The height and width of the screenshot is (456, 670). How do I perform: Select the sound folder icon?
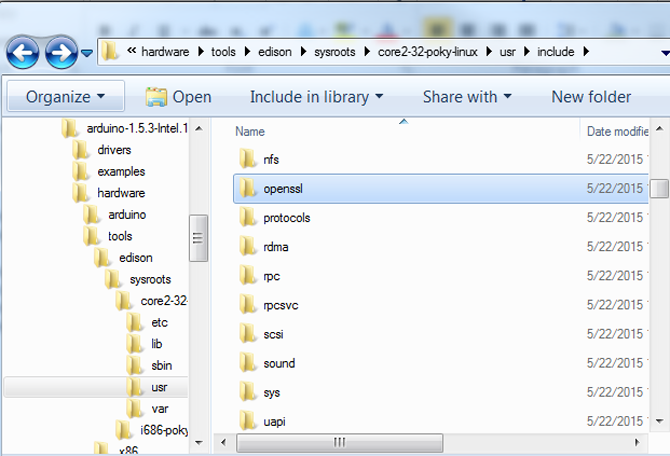pyautogui.click(x=247, y=363)
